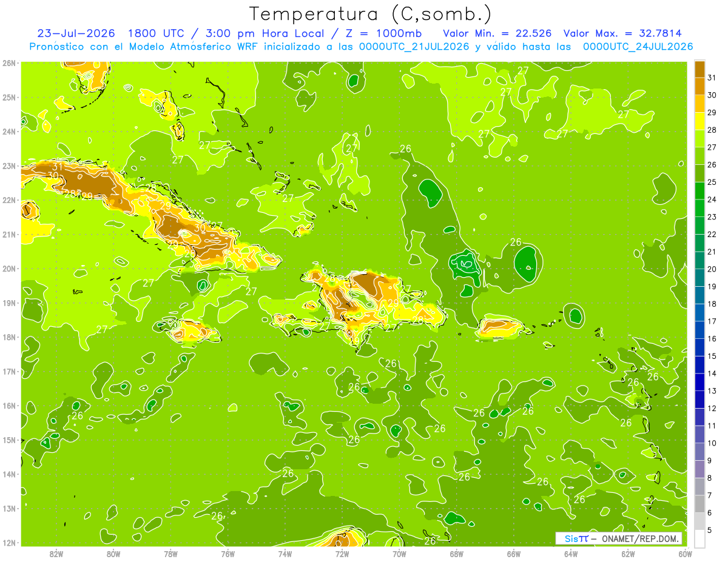728x562 pixels.
Task: Click the value 8 on the color scale
Action: [710, 478]
